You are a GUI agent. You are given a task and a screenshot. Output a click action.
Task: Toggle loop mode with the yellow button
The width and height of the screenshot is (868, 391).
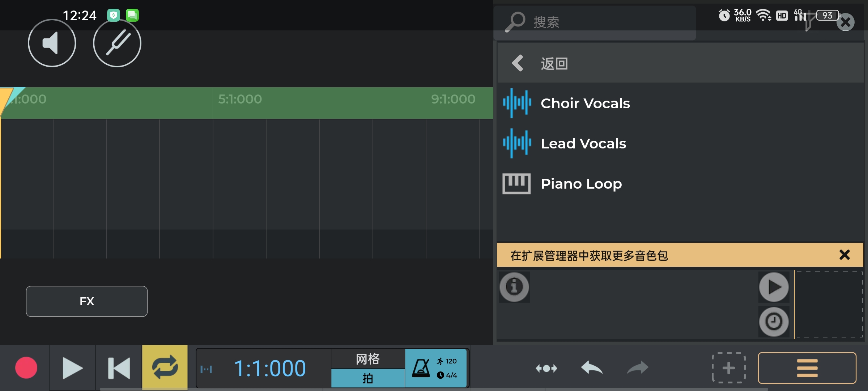pyautogui.click(x=165, y=367)
